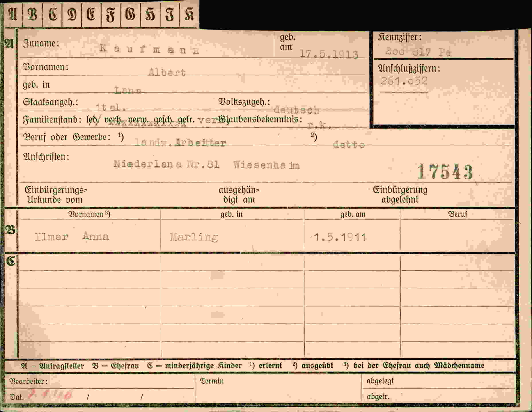Viewport: 532px width, 412px height.
Task: Click the "Beruf" column header
Action: click(458, 214)
